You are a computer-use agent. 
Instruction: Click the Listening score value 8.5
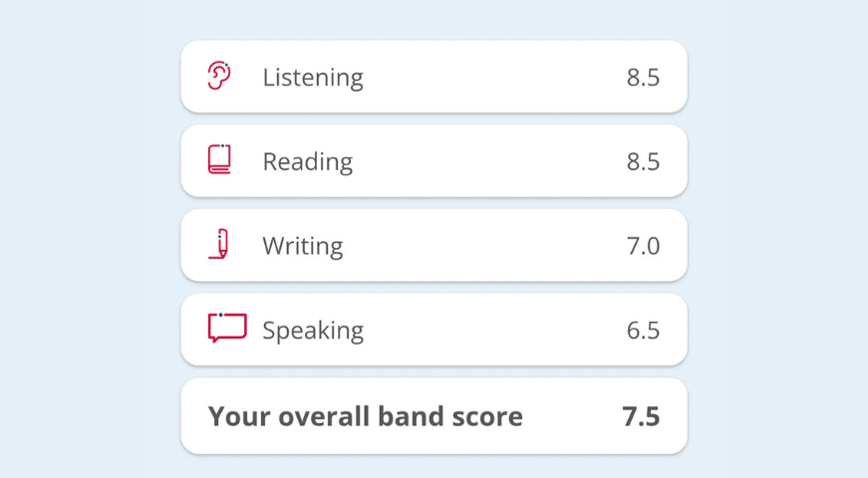[643, 78]
